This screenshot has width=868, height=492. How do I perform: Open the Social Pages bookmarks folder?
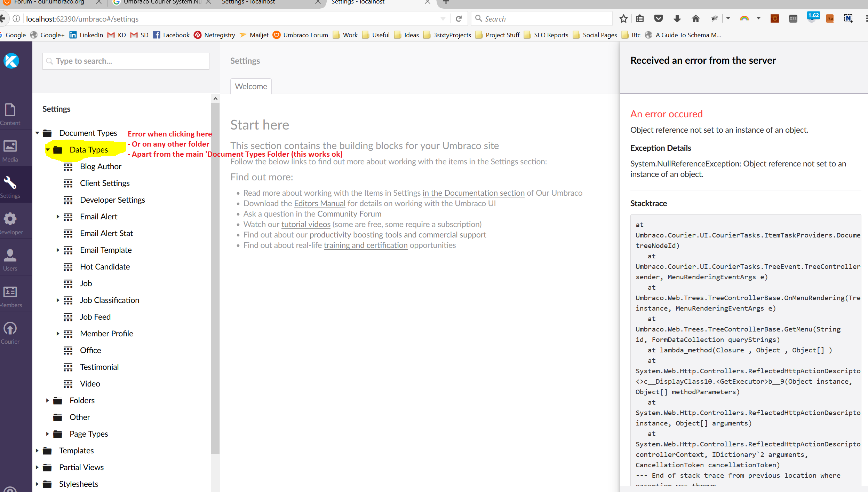(595, 35)
